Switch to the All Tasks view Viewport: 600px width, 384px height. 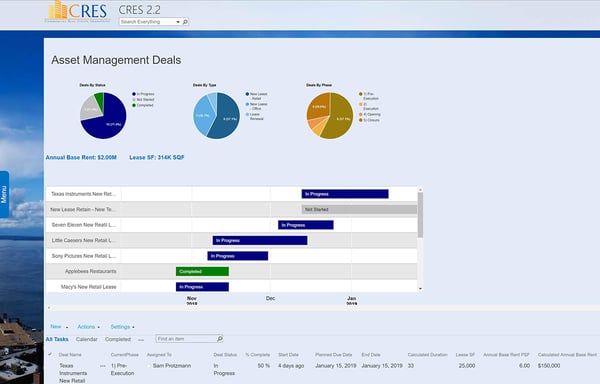[x=57, y=339]
